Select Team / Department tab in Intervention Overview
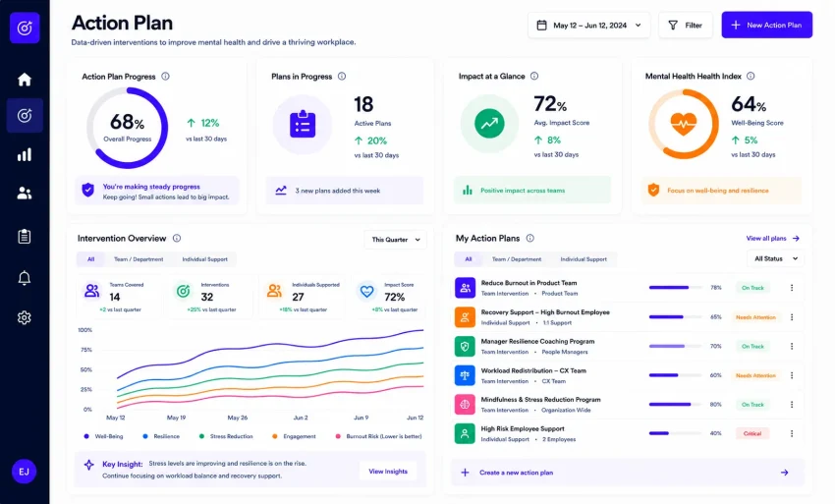835x504 pixels. (139, 259)
